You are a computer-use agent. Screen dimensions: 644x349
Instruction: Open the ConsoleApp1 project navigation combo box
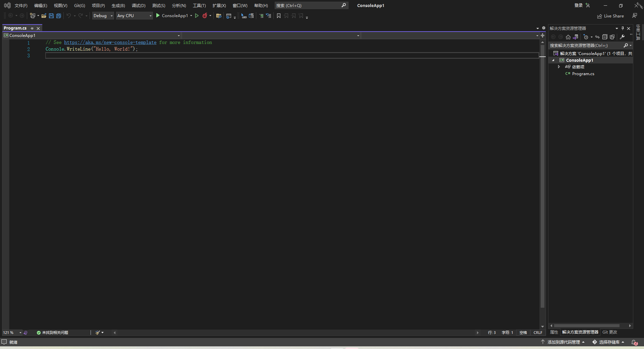[x=92, y=35]
